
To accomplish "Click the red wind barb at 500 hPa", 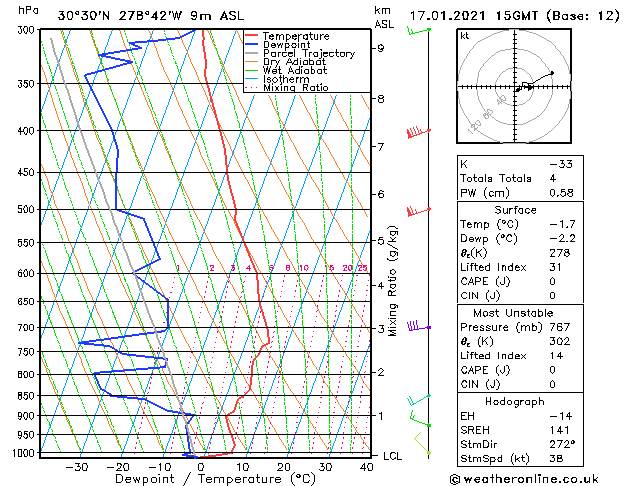I will pyautogui.click(x=419, y=211).
